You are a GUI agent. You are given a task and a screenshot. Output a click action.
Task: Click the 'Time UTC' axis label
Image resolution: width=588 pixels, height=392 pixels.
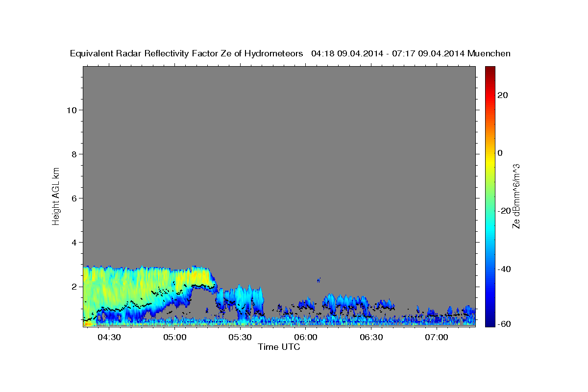(279, 347)
